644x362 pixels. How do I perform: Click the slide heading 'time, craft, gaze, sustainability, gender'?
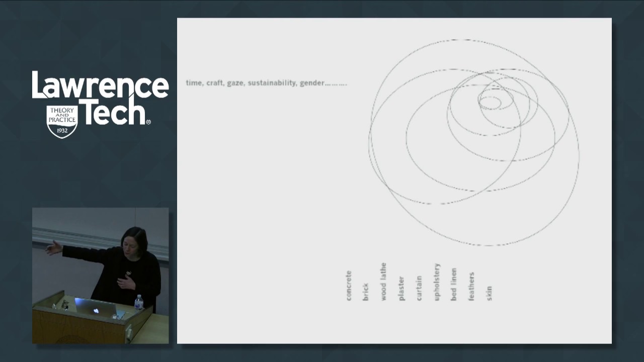[x=266, y=83]
